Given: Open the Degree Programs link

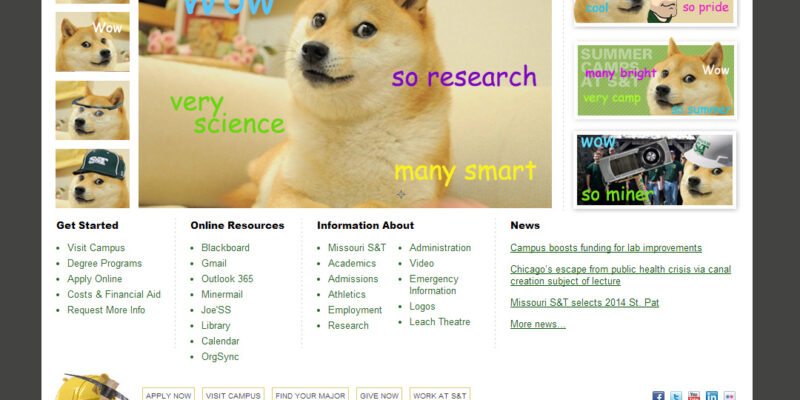Looking at the screenshot, I should point(105,263).
